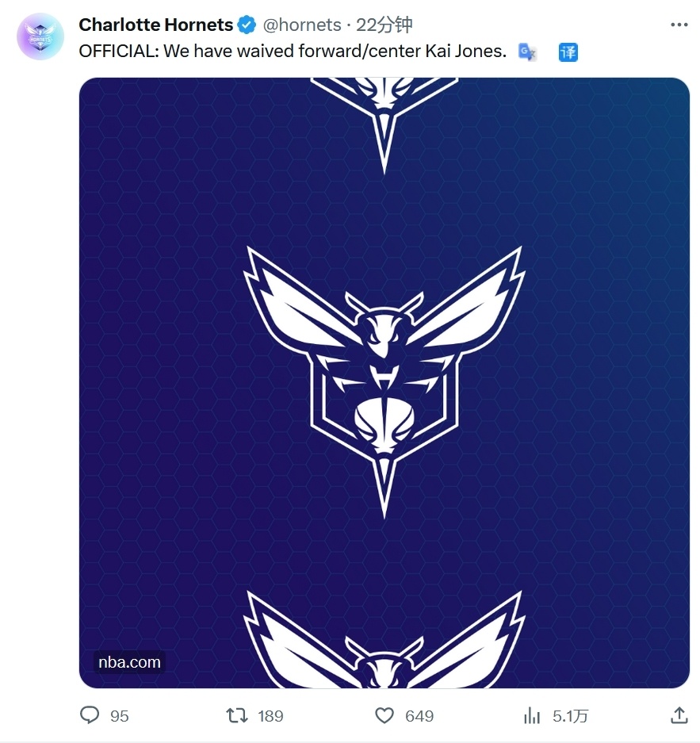The width and height of the screenshot is (700, 743).
Task: Click the like count 649
Action: [x=419, y=716]
